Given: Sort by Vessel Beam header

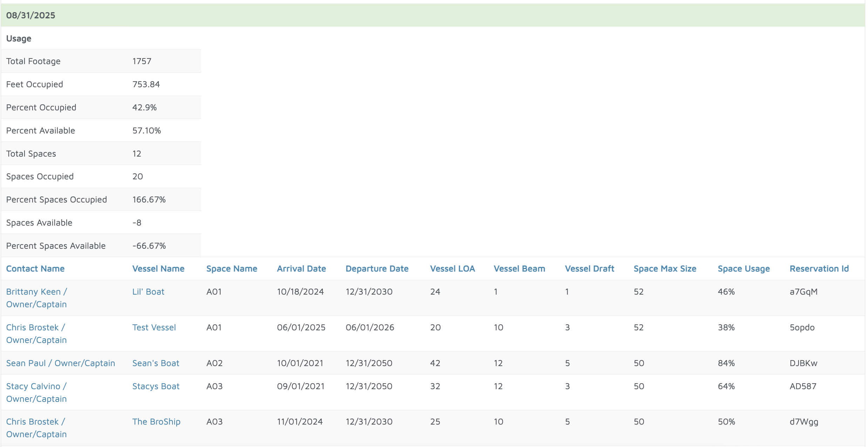Looking at the screenshot, I should point(519,269).
